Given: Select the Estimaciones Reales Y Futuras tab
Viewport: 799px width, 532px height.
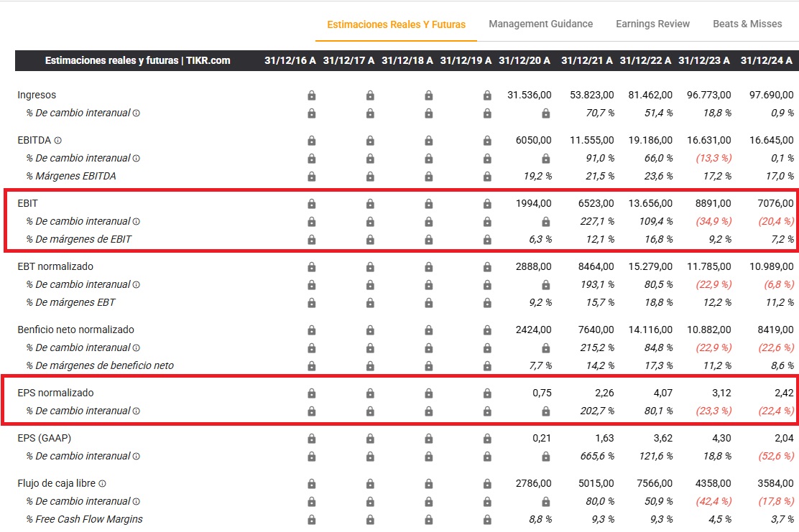Looking at the screenshot, I should tap(396, 24).
